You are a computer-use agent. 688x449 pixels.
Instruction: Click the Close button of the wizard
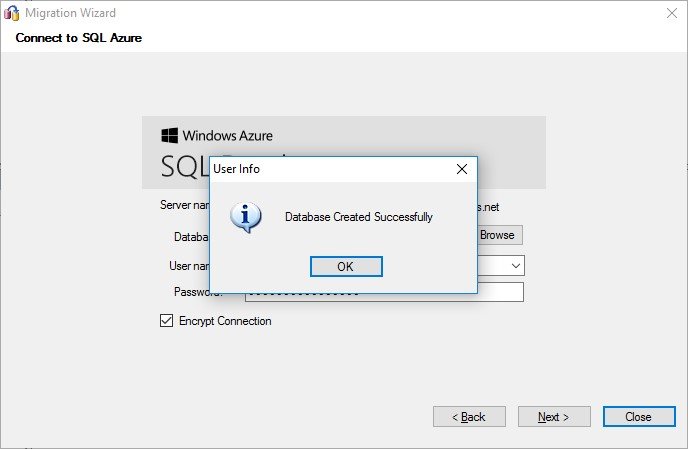click(x=639, y=417)
